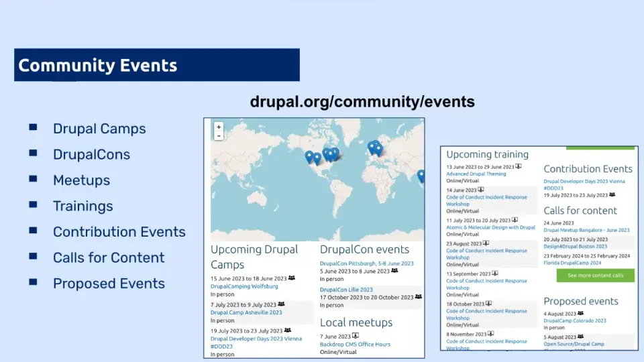Click the Local meetups heading
This screenshot has width=644, height=362.
[x=356, y=322]
